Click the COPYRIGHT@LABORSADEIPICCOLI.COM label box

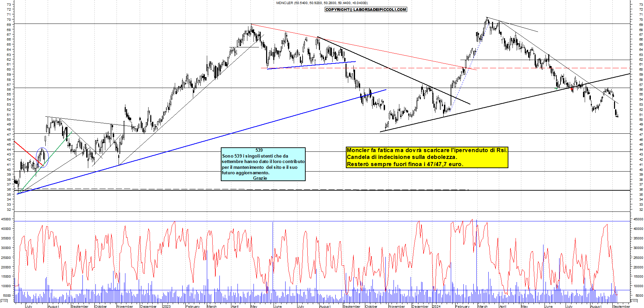[366, 10]
